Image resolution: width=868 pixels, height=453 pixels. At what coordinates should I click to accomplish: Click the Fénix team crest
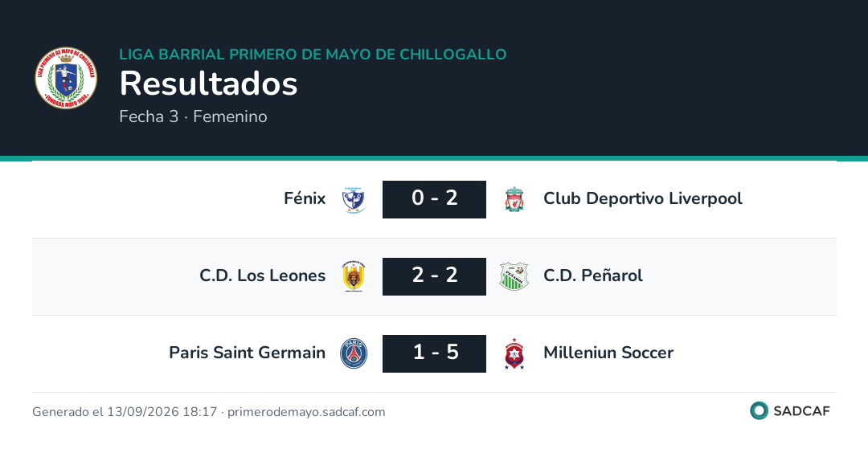coord(354,200)
